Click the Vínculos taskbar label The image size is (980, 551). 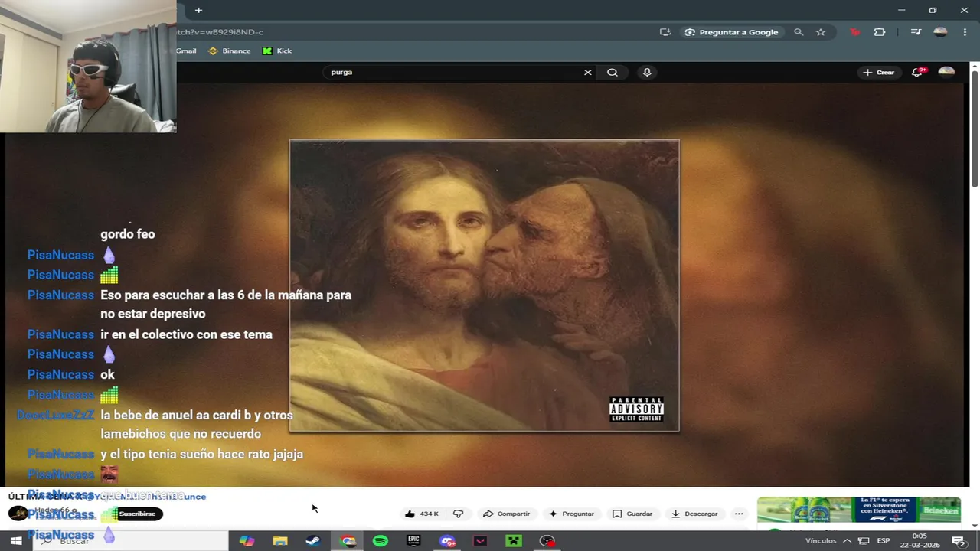click(x=821, y=540)
